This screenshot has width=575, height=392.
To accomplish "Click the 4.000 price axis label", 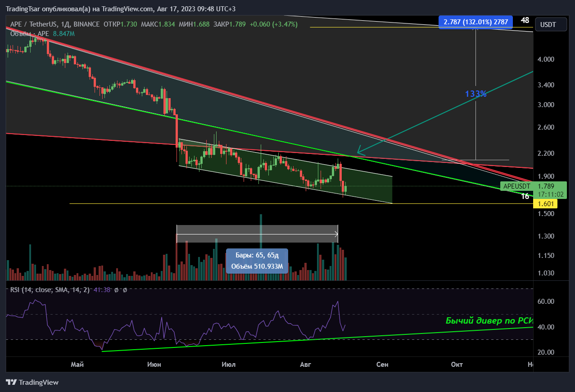I will (x=546, y=59).
